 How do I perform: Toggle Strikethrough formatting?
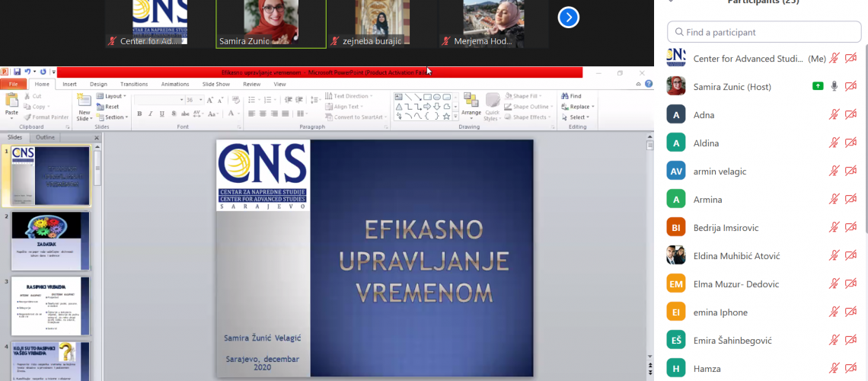coord(185,114)
